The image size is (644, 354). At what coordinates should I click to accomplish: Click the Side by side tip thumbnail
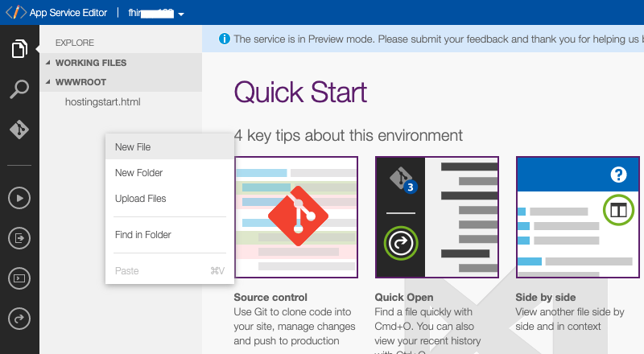[x=578, y=217]
